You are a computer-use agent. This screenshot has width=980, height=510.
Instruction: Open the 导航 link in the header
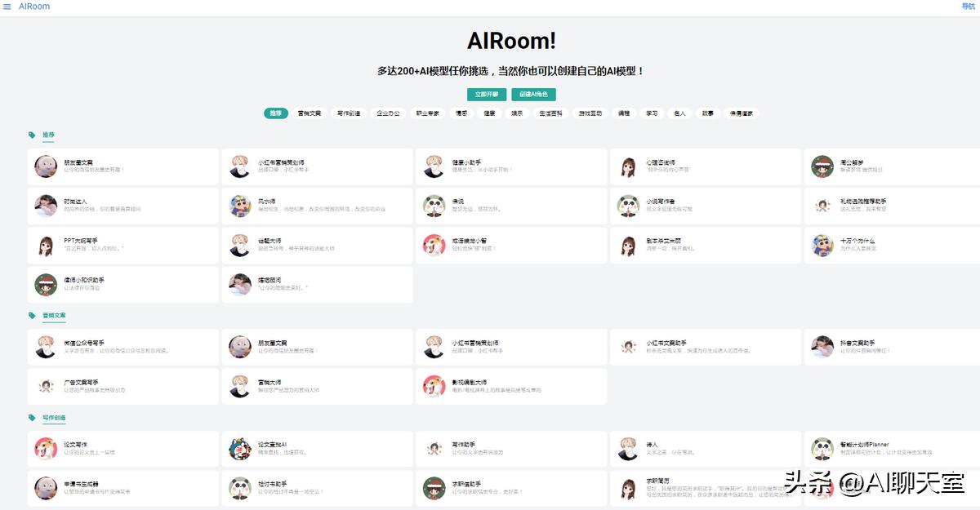(969, 7)
